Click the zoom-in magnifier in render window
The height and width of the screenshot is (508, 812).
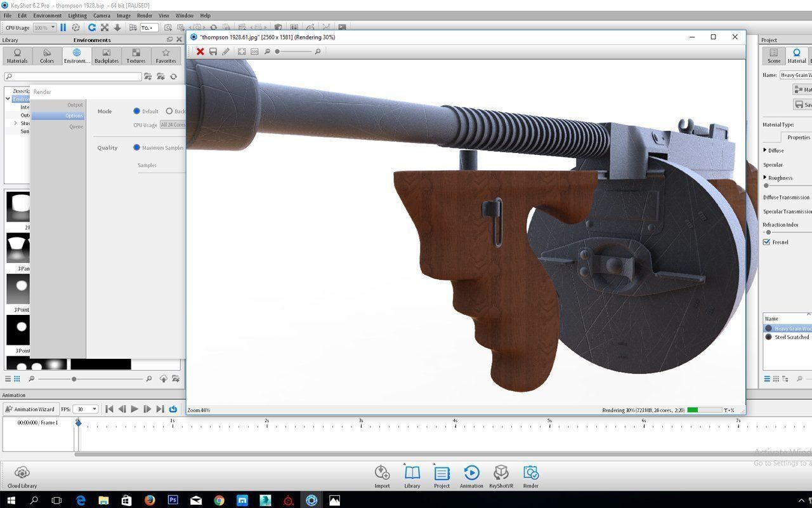click(x=317, y=51)
